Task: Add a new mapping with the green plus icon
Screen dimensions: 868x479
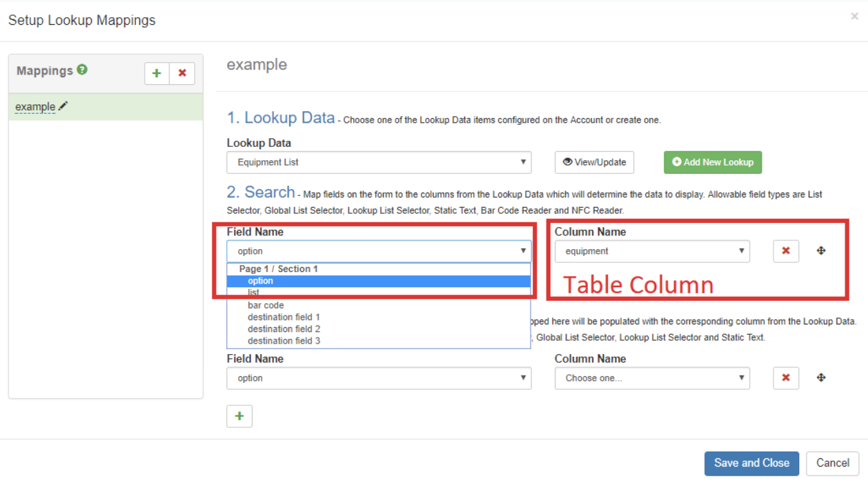Action: pyautogui.click(x=156, y=73)
